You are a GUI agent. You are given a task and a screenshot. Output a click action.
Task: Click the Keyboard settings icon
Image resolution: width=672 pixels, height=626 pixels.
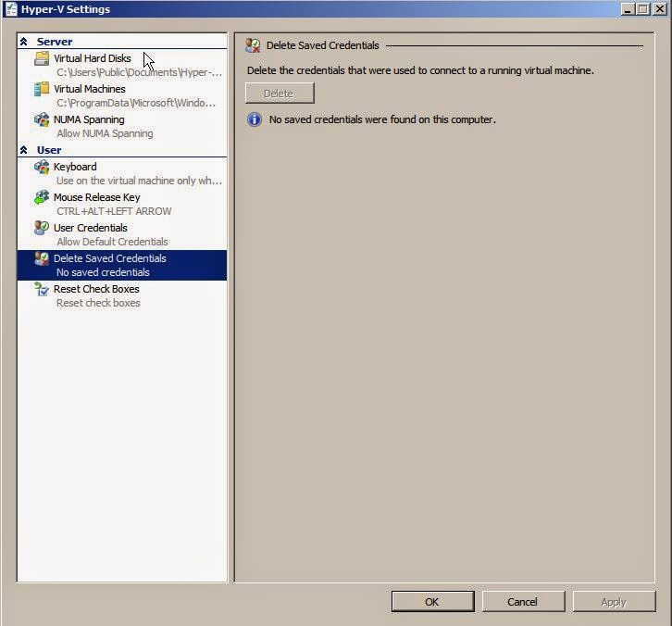pos(42,167)
